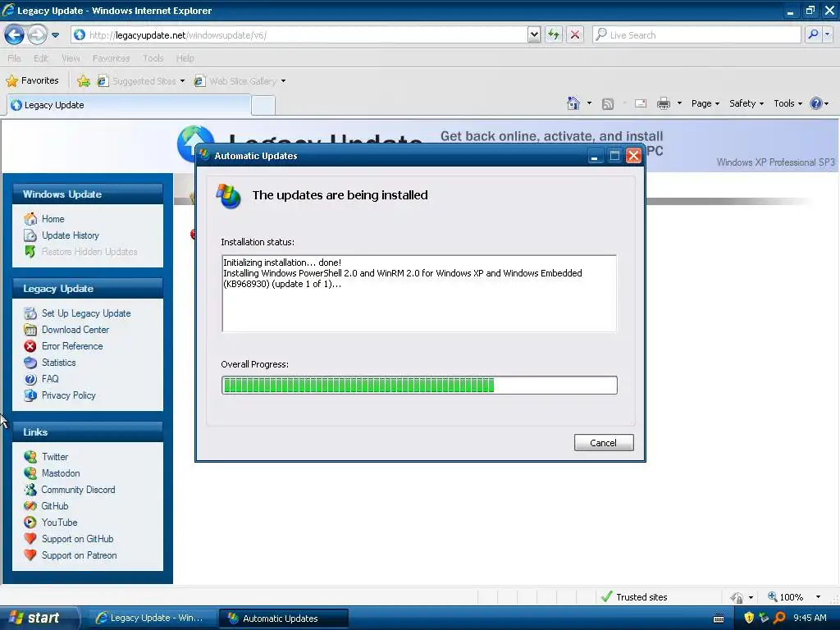Click the Support on GitHub heart icon
The image size is (840, 630).
(x=30, y=539)
